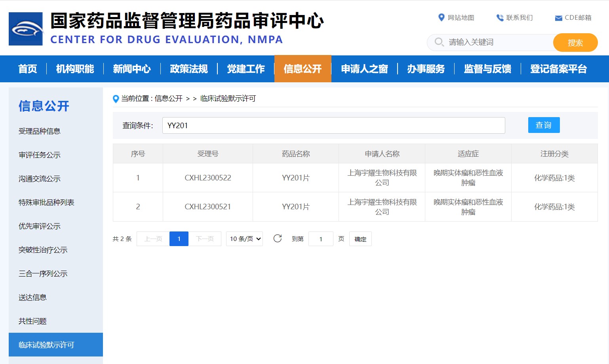Refresh the results with the reload icon
The height and width of the screenshot is (364, 609).
[278, 239]
